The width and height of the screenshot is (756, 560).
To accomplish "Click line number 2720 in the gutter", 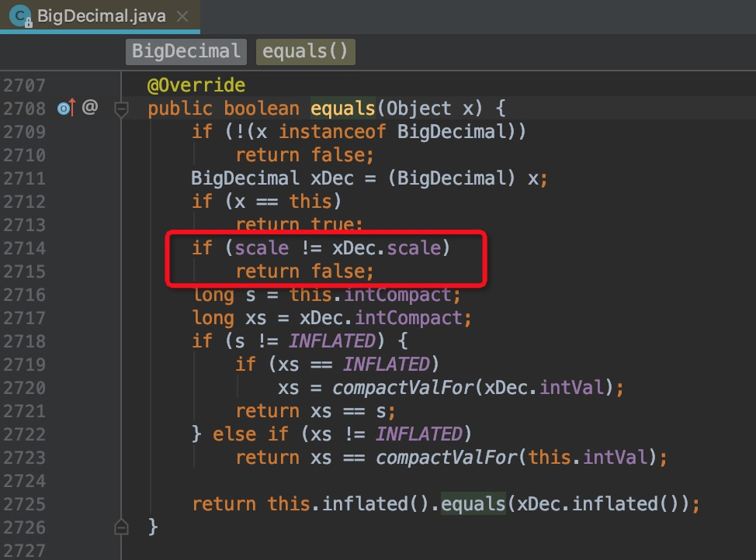I will point(24,389).
